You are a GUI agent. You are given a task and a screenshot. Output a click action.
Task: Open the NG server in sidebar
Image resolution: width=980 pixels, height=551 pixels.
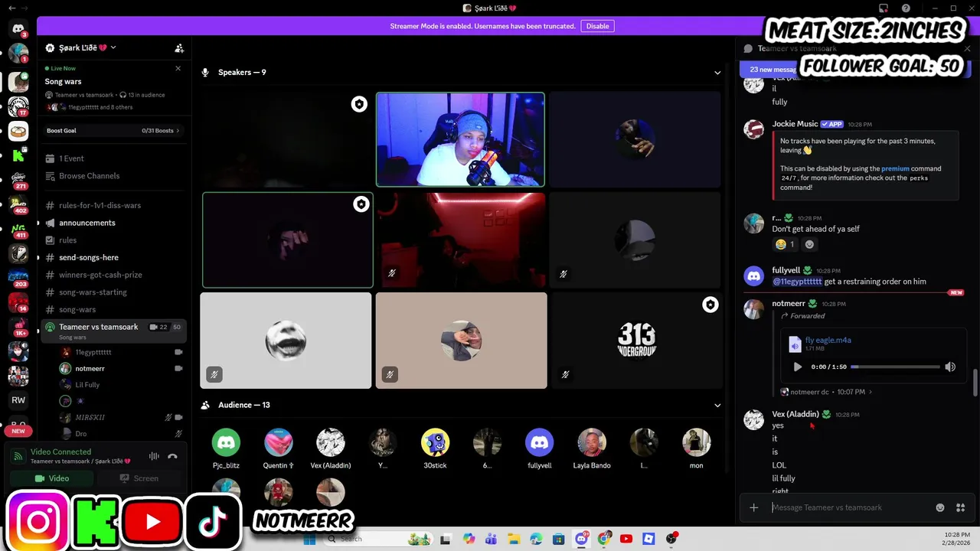coord(18,228)
